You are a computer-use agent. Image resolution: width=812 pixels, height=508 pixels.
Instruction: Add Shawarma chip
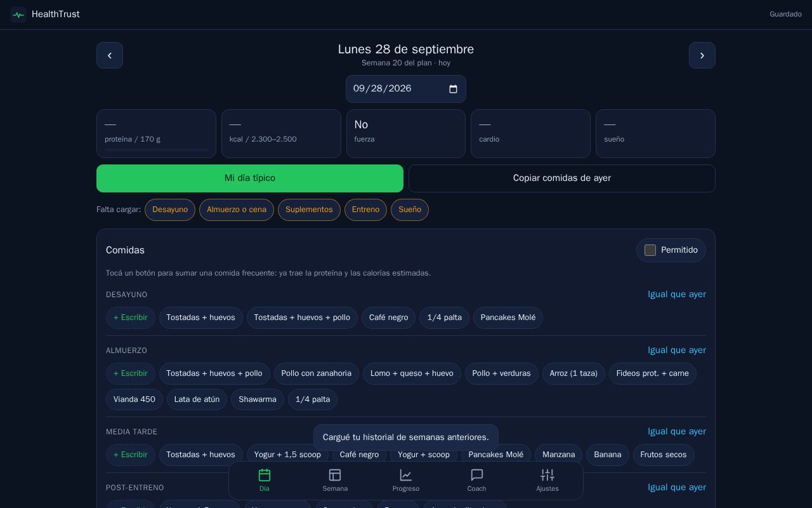click(258, 399)
